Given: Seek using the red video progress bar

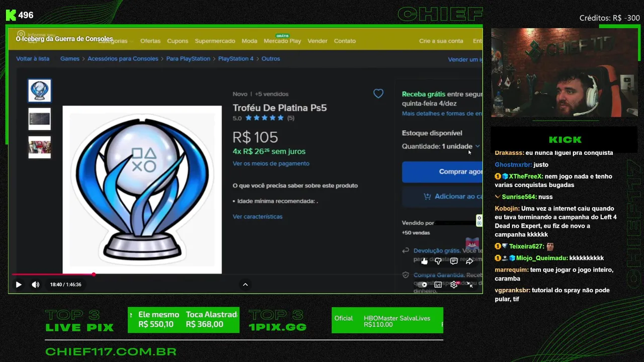Looking at the screenshot, I should coord(246,275).
